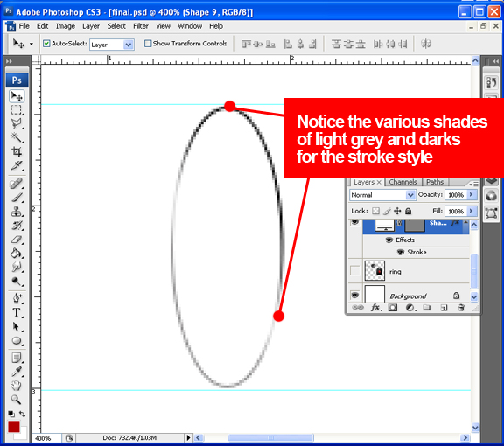This screenshot has height=446, width=504.
Task: Toggle Stroke effect visibility eye
Action: pos(401,252)
